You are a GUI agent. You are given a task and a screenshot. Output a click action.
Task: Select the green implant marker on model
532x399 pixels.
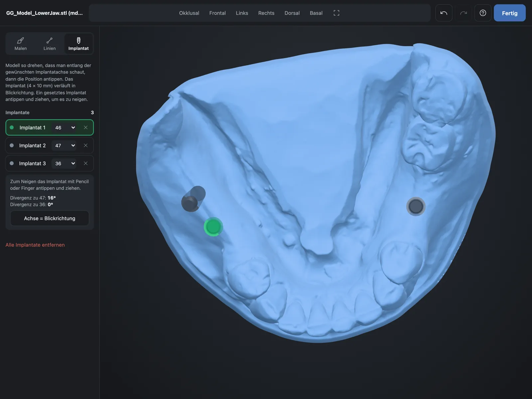click(x=213, y=227)
